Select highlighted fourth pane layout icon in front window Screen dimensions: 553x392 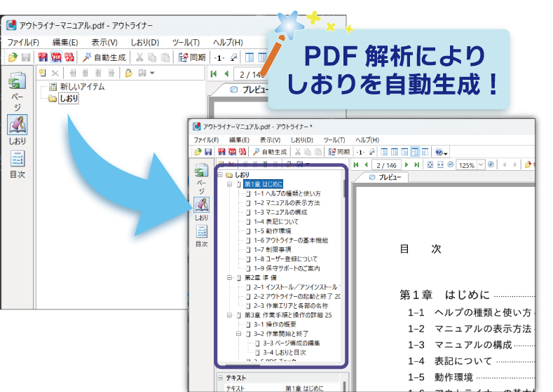[415, 152]
